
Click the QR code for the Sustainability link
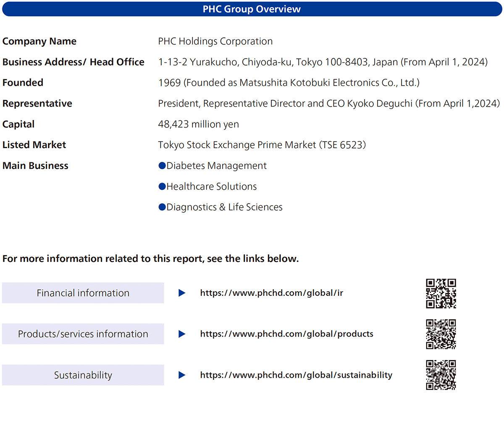pos(441,375)
